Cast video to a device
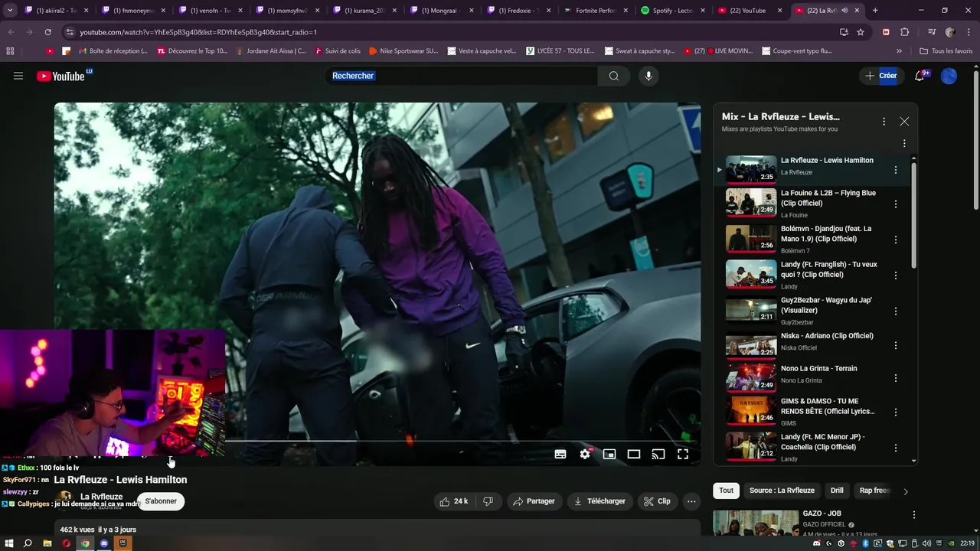 click(x=658, y=454)
